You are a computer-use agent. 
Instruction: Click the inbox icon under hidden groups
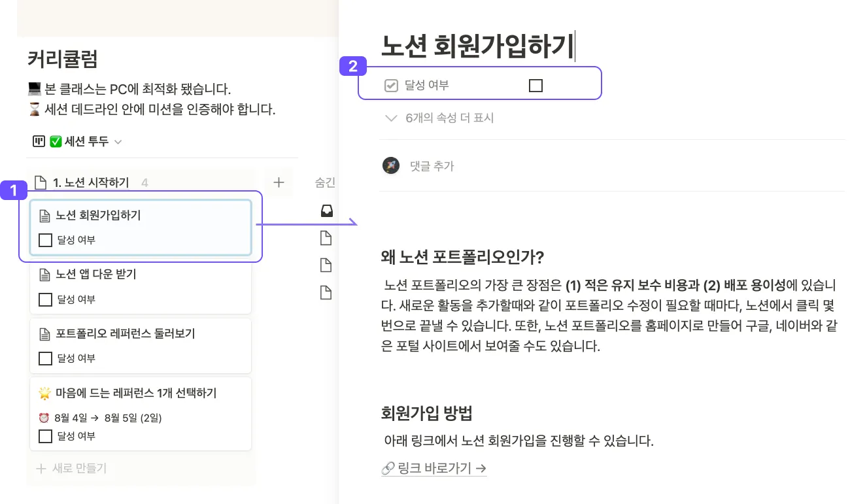(326, 210)
